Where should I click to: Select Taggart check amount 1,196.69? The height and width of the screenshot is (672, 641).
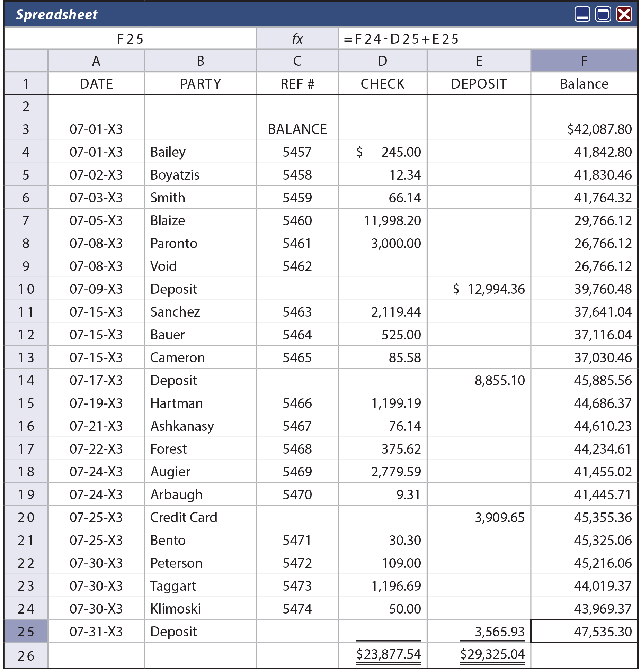pyautogui.click(x=383, y=585)
